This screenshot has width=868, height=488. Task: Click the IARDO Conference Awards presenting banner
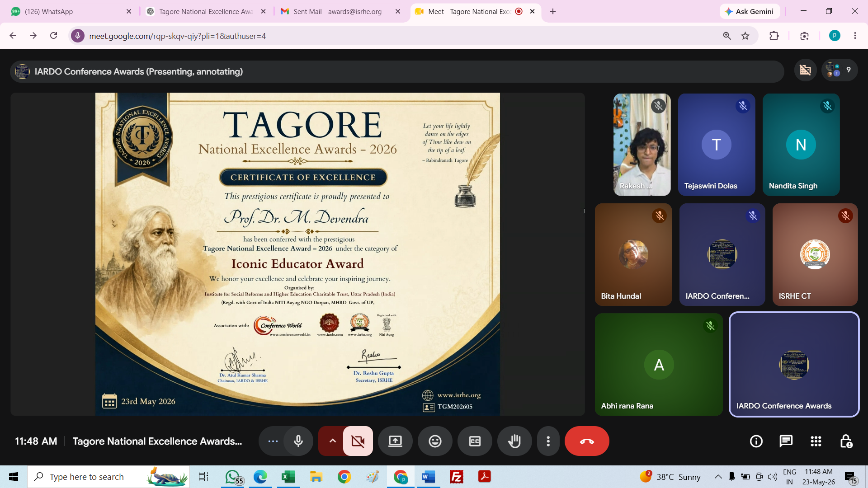pyautogui.click(x=397, y=71)
